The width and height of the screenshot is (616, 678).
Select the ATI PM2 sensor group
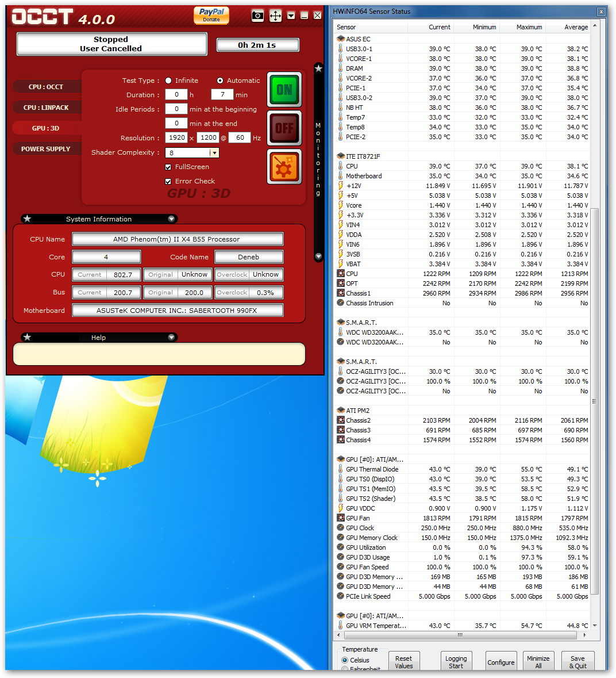[x=357, y=411]
